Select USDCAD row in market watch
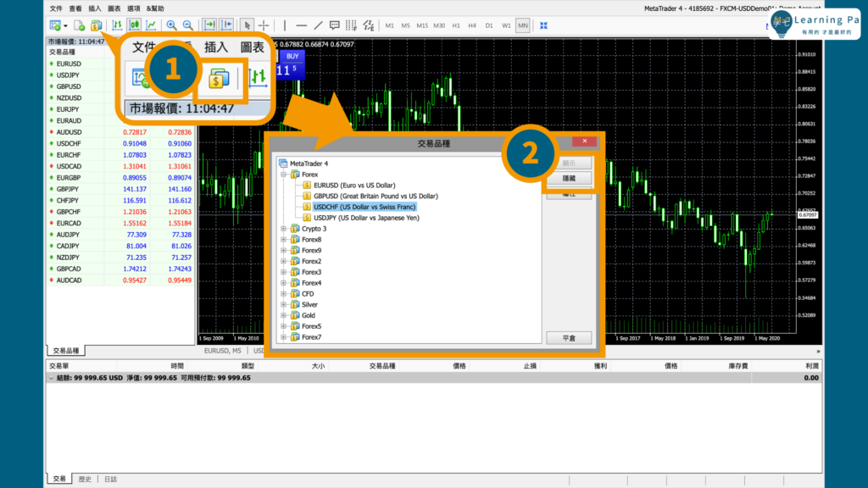The image size is (868, 488). [120, 166]
